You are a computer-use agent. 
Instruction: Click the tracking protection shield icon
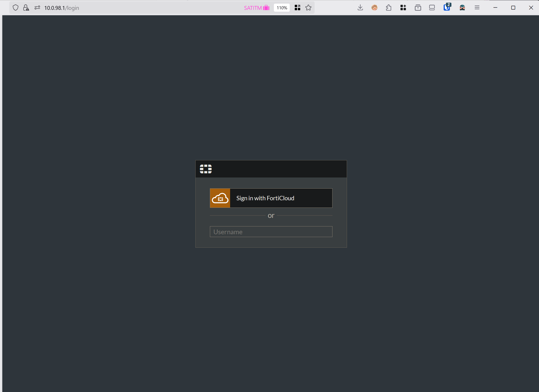16,8
